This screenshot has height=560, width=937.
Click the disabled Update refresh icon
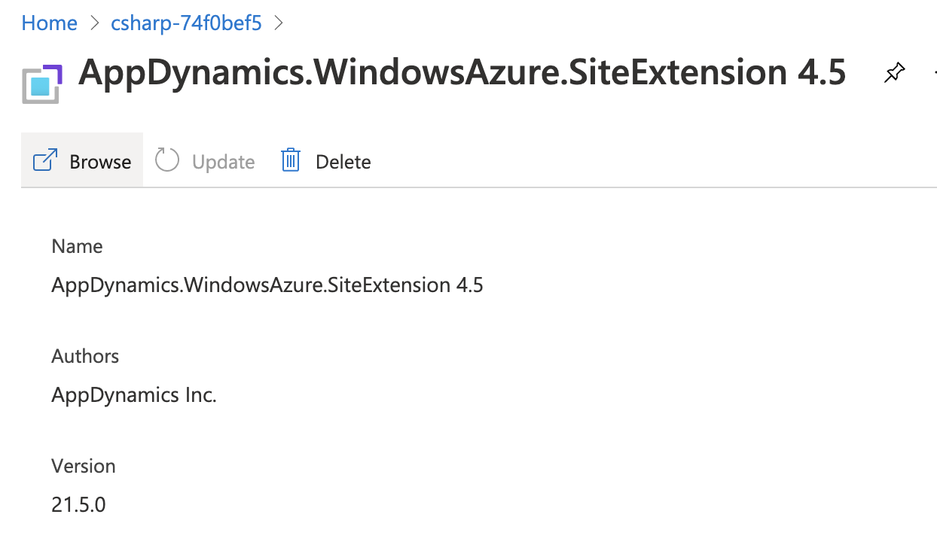(x=166, y=160)
